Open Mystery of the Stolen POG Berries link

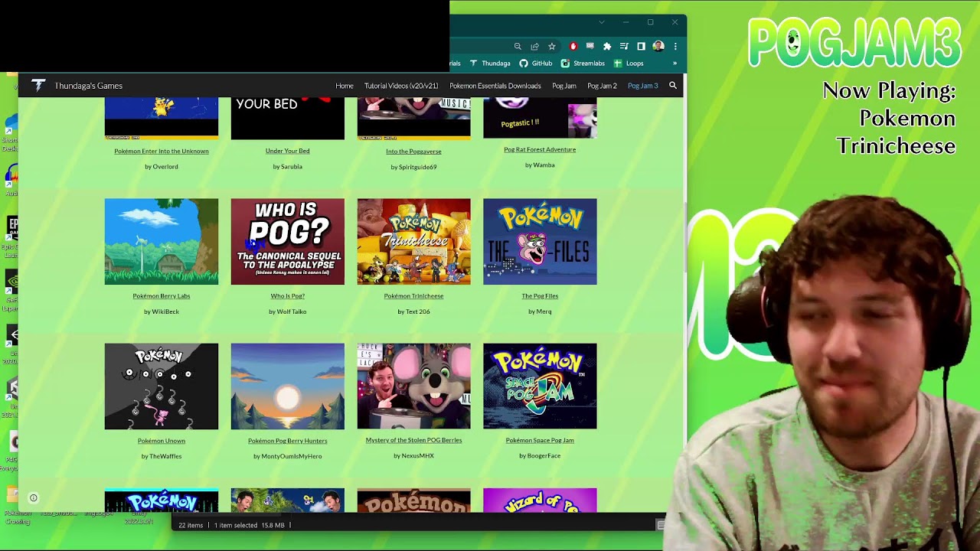(413, 440)
